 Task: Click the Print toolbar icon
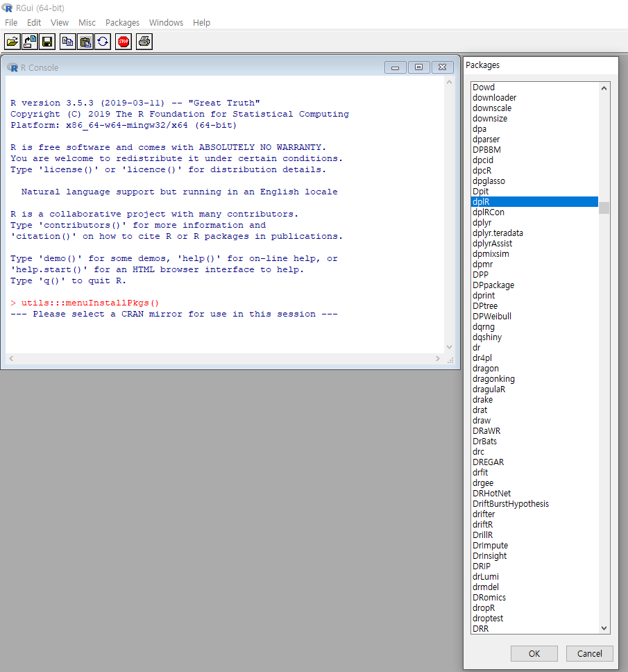click(144, 42)
